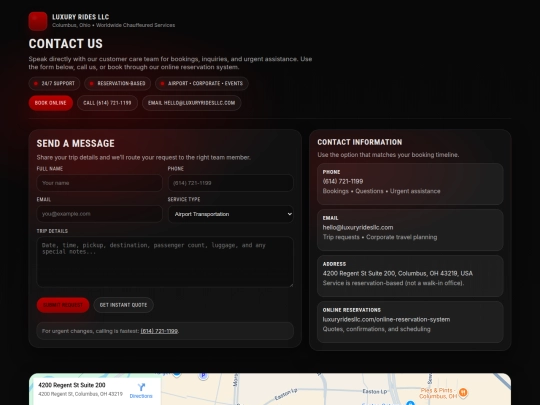The image size is (540, 405).
Task: Click 'Trip requests • Corporate travel planning' text
Action: tap(380, 237)
